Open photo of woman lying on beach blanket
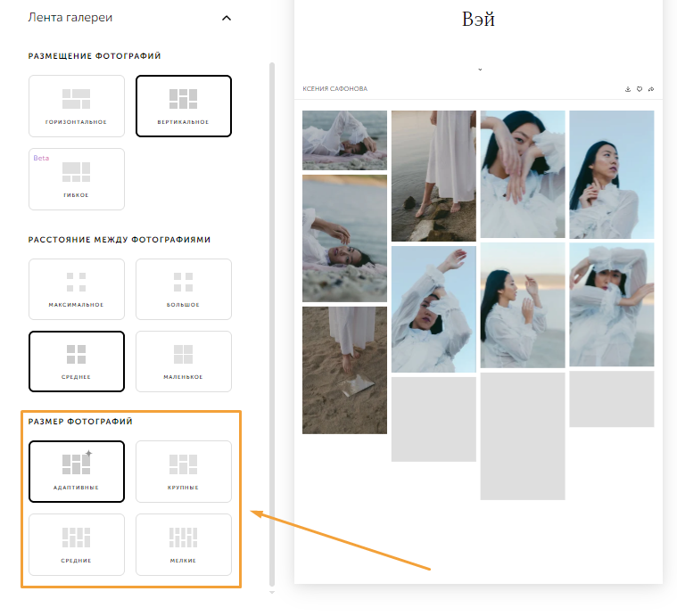This screenshot has height=616, width=677. [x=344, y=140]
